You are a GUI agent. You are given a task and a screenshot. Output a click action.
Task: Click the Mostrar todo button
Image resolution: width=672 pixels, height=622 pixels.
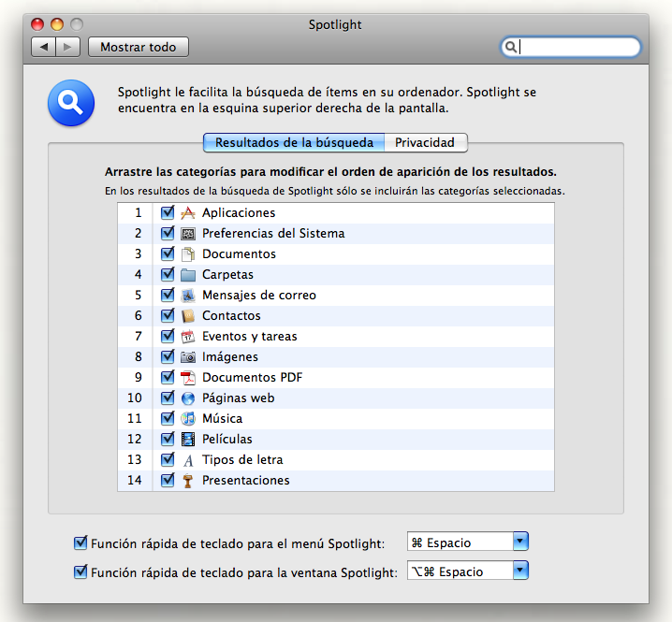point(138,47)
